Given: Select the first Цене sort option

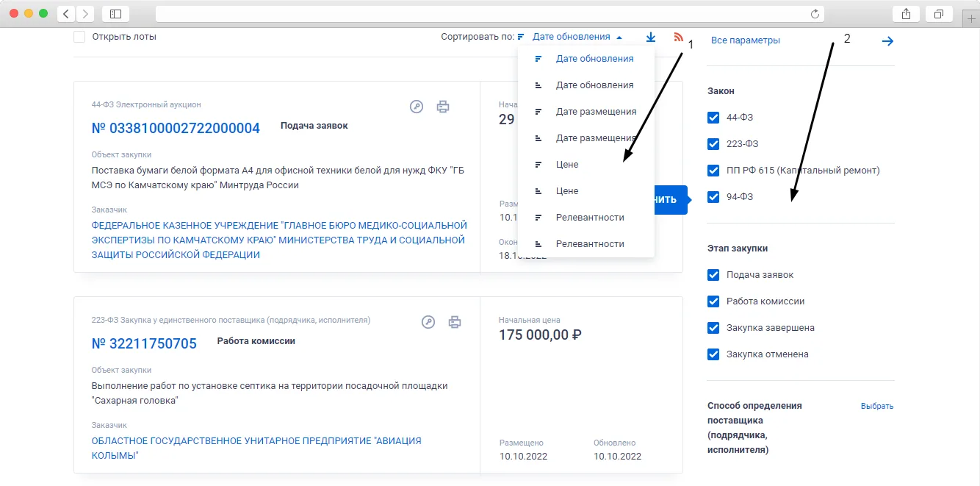Looking at the screenshot, I should (586, 165).
